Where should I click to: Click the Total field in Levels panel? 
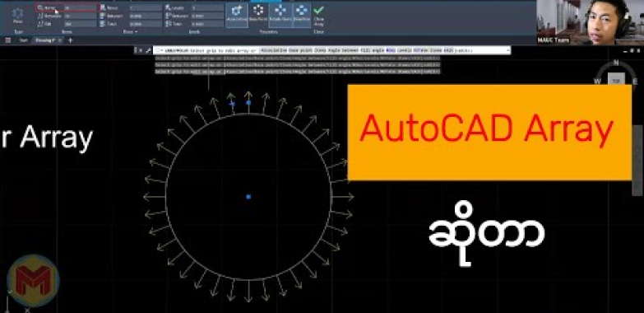207,24
